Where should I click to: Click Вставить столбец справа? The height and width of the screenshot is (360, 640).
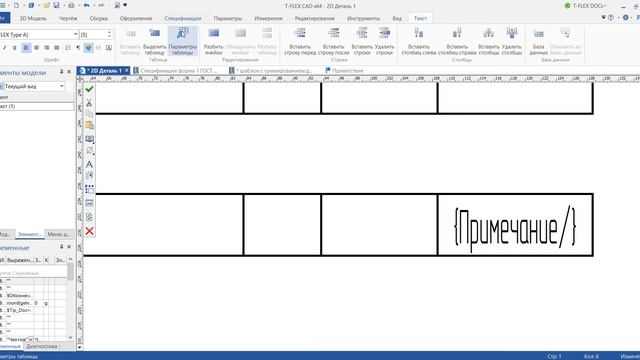[457, 41]
